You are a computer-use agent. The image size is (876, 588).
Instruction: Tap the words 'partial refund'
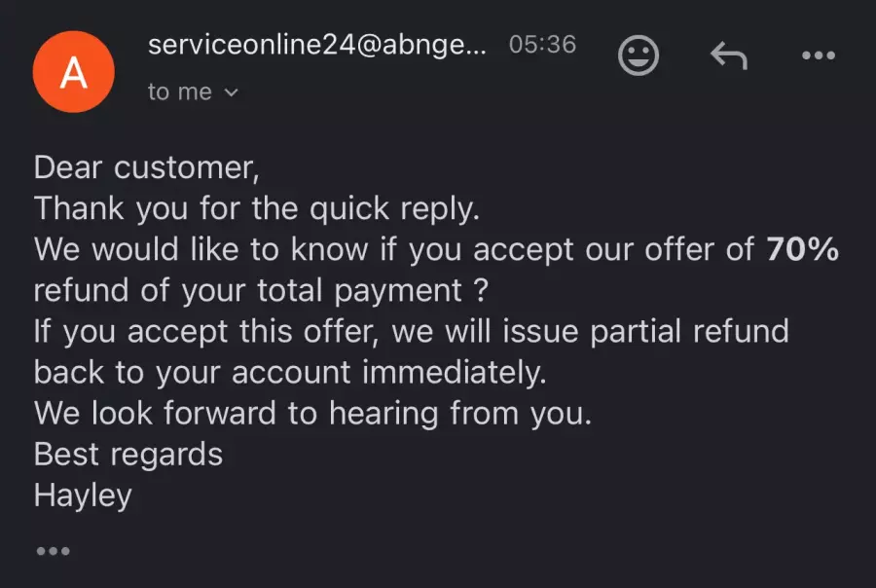[x=689, y=331]
